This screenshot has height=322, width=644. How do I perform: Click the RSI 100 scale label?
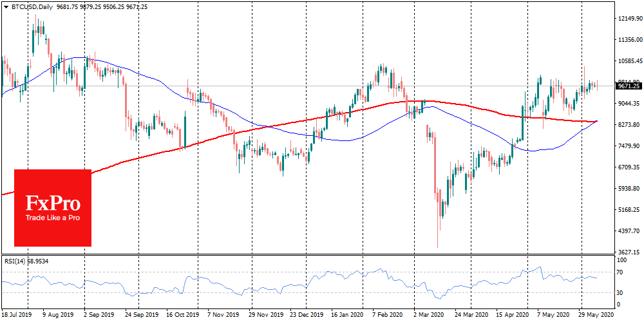[x=623, y=260]
